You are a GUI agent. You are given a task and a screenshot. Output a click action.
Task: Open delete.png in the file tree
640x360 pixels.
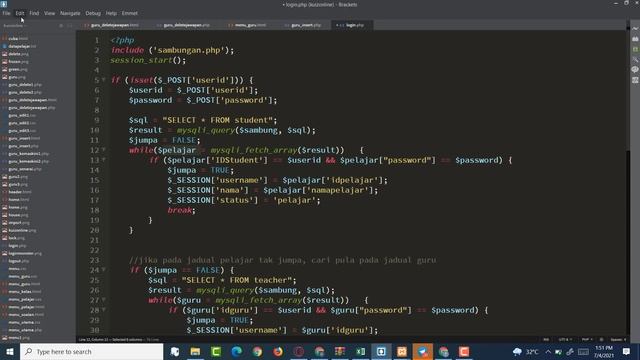pos(18,54)
